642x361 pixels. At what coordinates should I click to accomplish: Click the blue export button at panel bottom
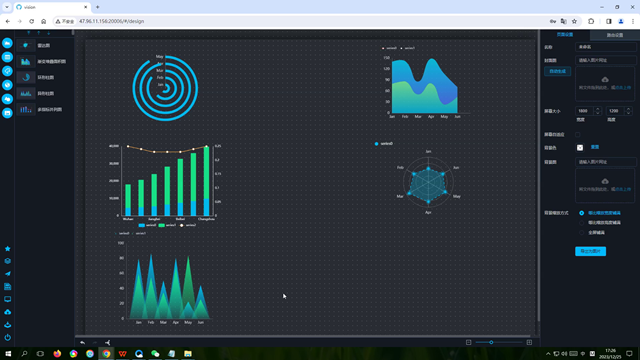[590, 251]
